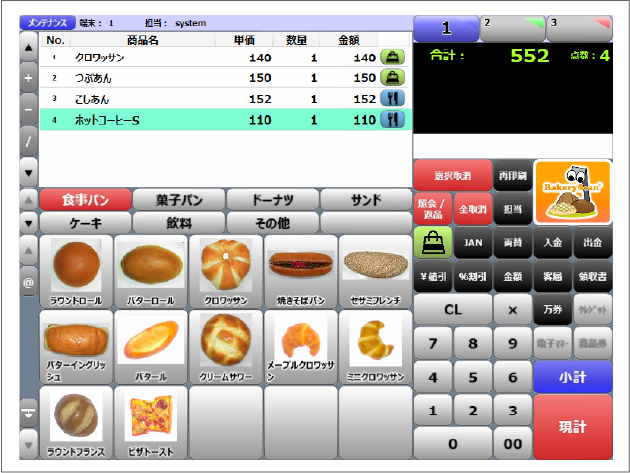The height and width of the screenshot is (473, 630).
Task: Click the BakeryScan logo button
Action: [x=573, y=192]
